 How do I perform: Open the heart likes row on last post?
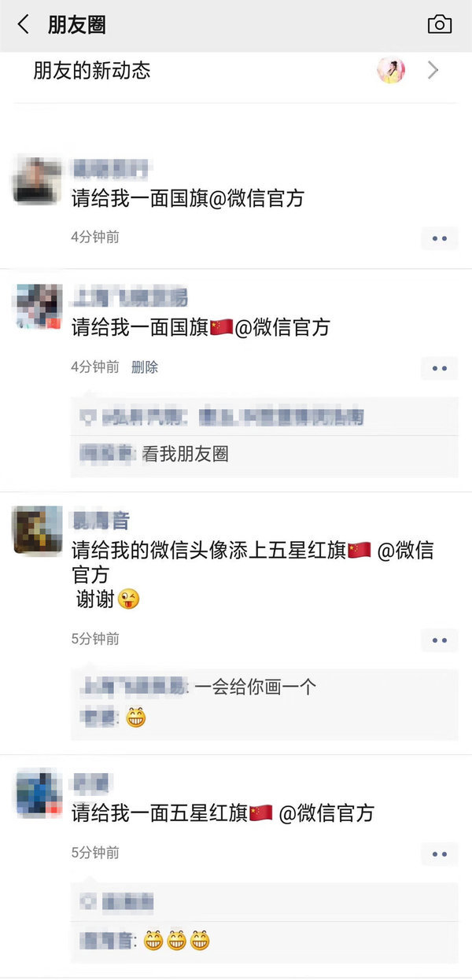[264, 901]
